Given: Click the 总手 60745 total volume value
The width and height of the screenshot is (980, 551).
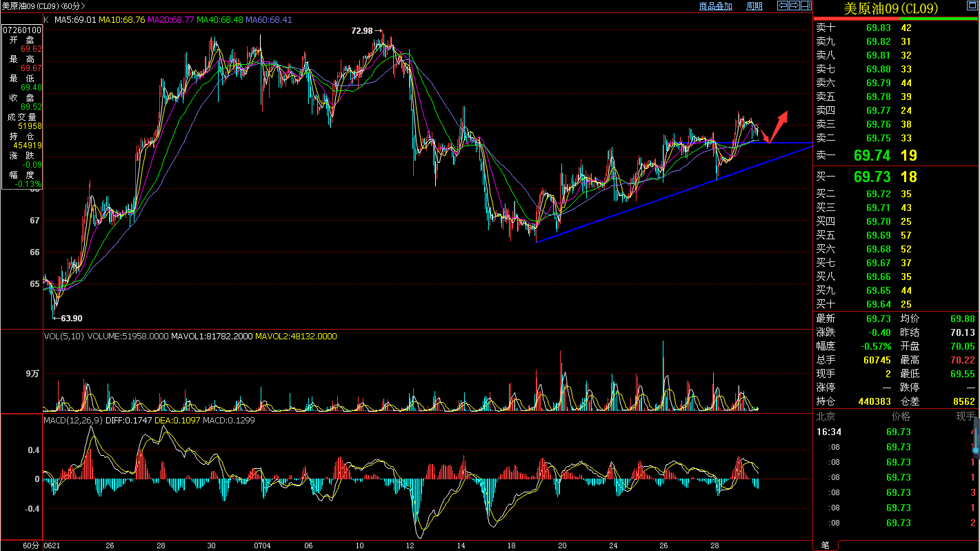Looking at the screenshot, I should 877,360.
